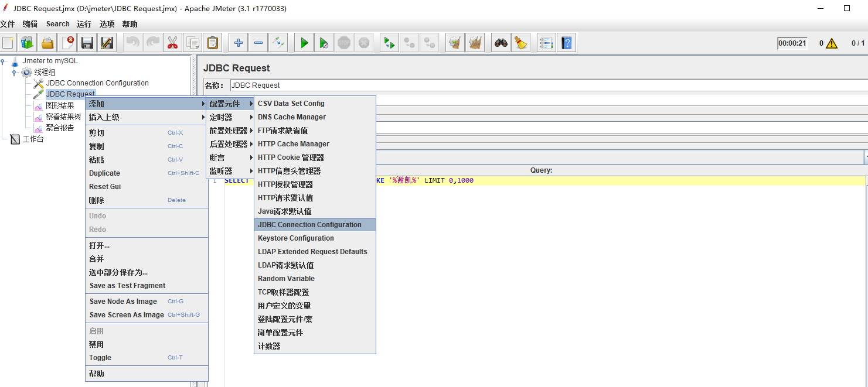Collapse all nodes with minus icon
868x387 pixels.
coord(258,43)
